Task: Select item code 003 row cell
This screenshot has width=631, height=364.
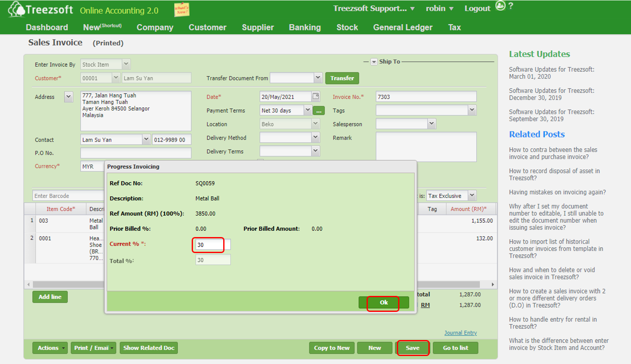Action: (61, 224)
